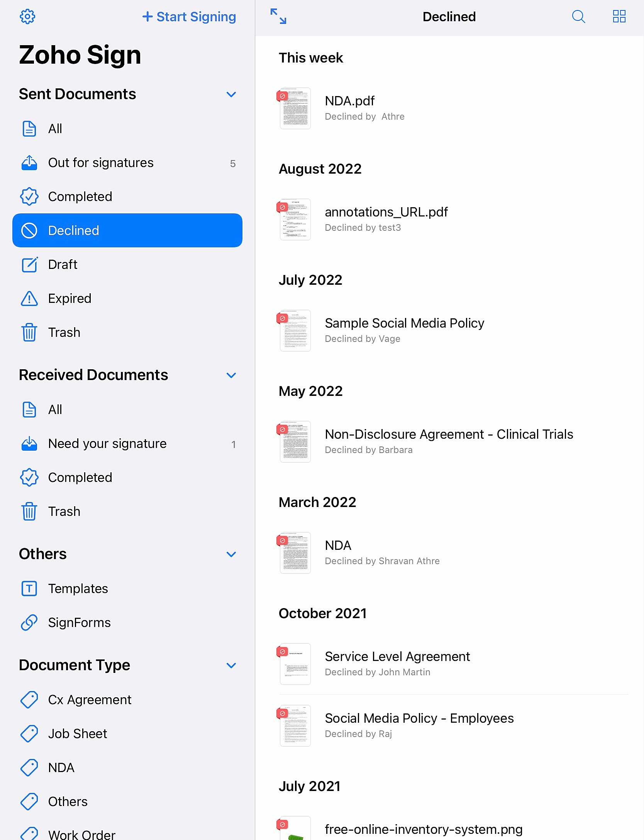Screen dimensions: 644x840
Task: Show Completed sent documents
Action: [x=127, y=196]
